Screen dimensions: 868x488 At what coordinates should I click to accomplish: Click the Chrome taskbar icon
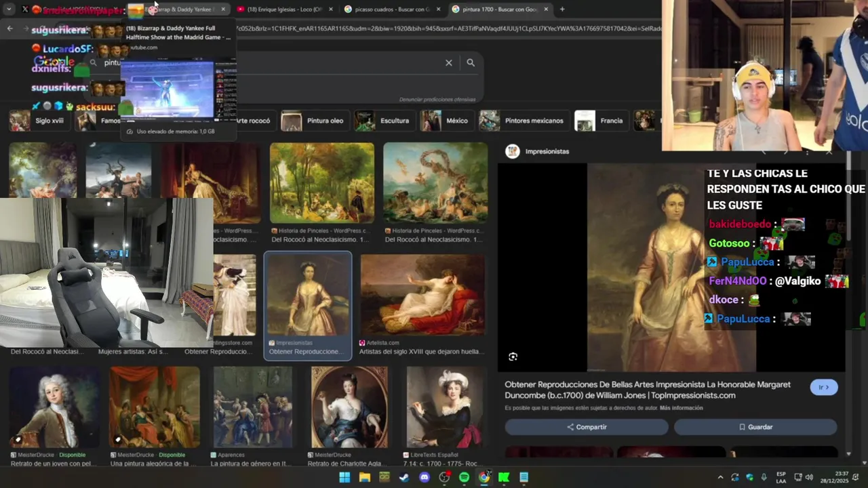point(484,477)
